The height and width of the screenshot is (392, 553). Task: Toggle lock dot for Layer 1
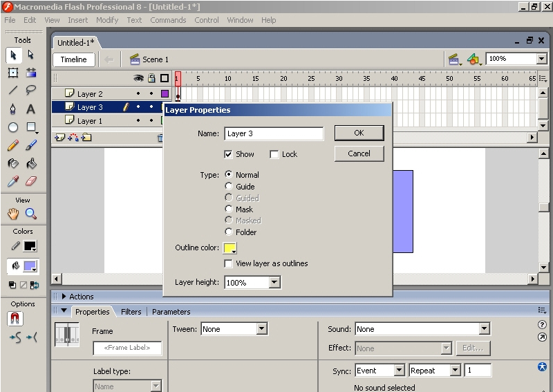coord(151,121)
